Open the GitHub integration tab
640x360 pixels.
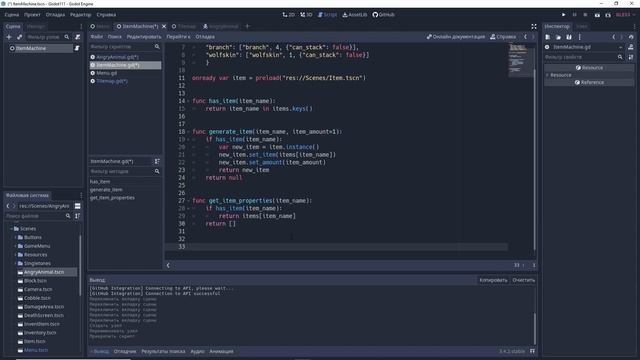(384, 15)
